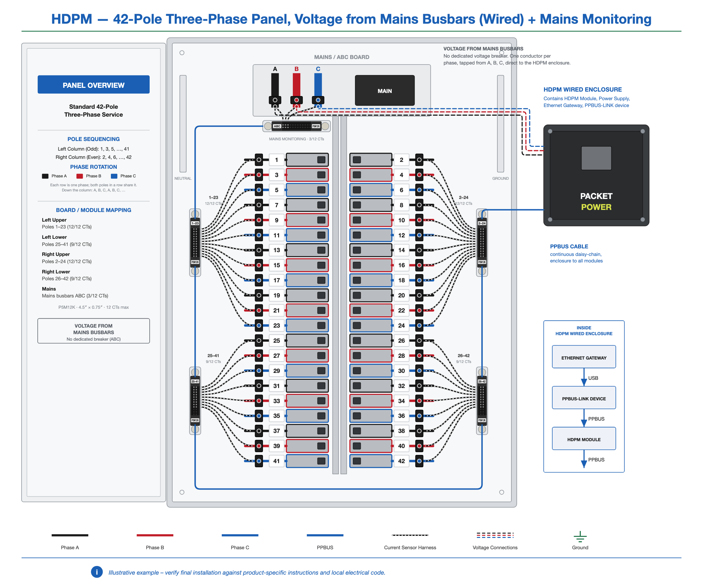
Task: Click the breaker at pole 33
Action: [x=307, y=401]
